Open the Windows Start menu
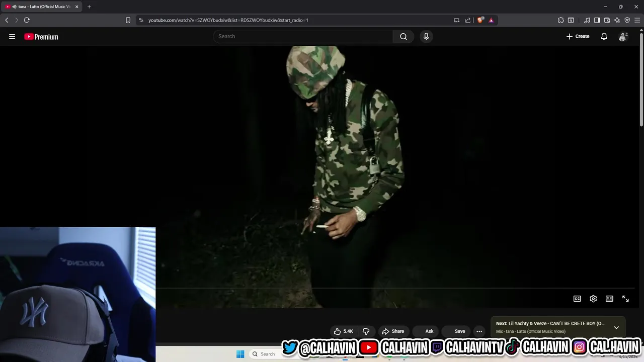Screen dimensions: 644x362 (240, 354)
